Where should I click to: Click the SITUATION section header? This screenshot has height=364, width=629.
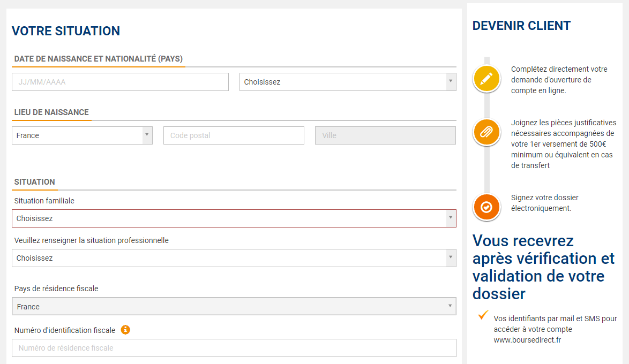pos(34,182)
